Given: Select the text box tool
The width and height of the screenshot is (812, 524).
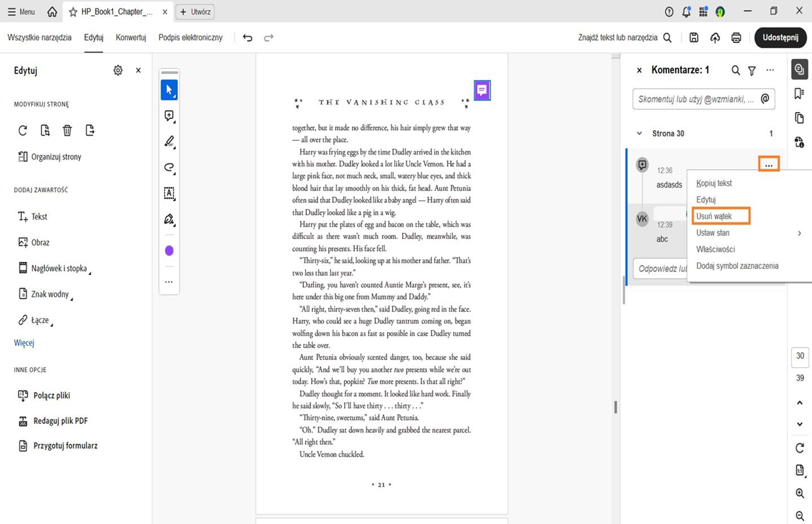Looking at the screenshot, I should coord(169,193).
